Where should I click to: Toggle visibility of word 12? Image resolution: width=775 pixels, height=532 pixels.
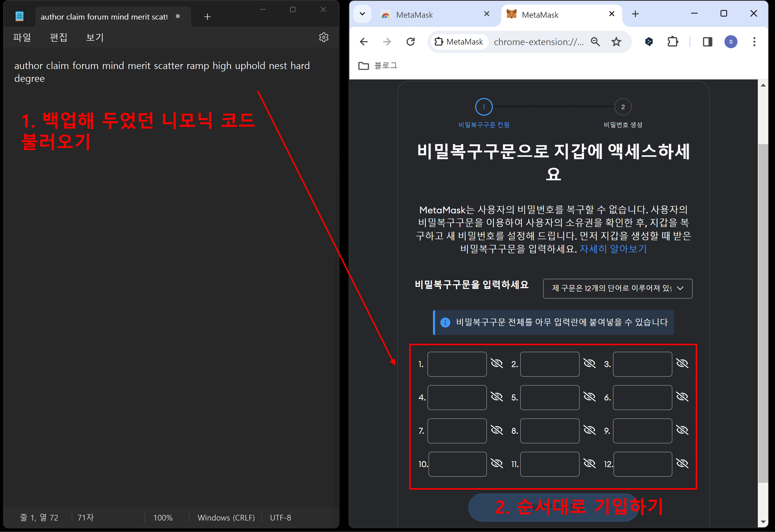tap(682, 463)
